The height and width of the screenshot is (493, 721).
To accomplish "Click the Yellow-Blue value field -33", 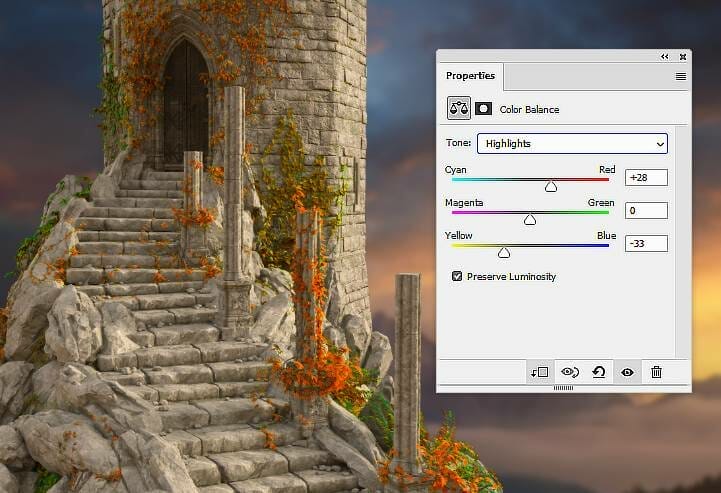I will (646, 243).
